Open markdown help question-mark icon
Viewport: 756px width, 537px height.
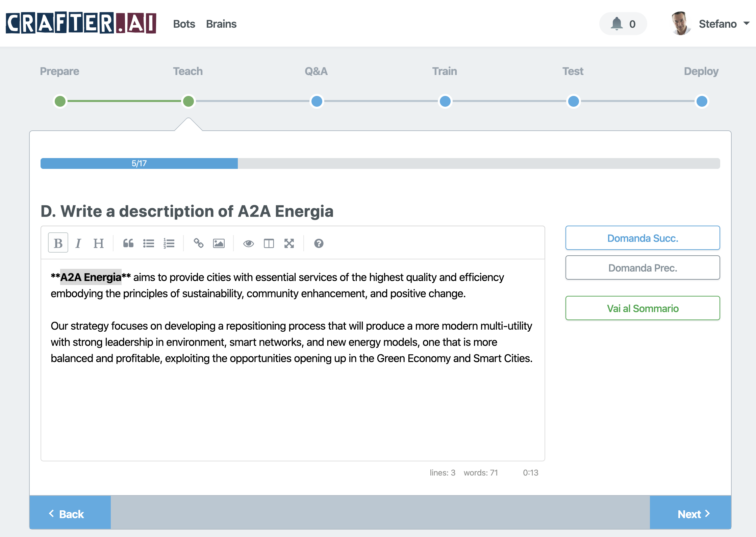point(319,243)
